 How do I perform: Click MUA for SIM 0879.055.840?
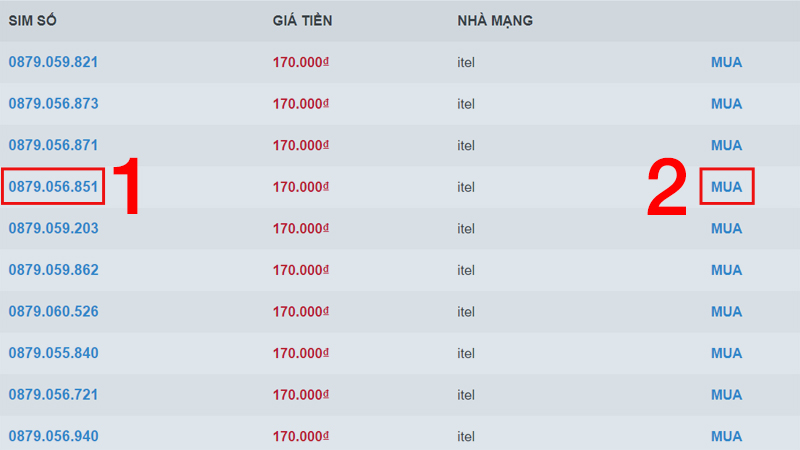coord(727,353)
